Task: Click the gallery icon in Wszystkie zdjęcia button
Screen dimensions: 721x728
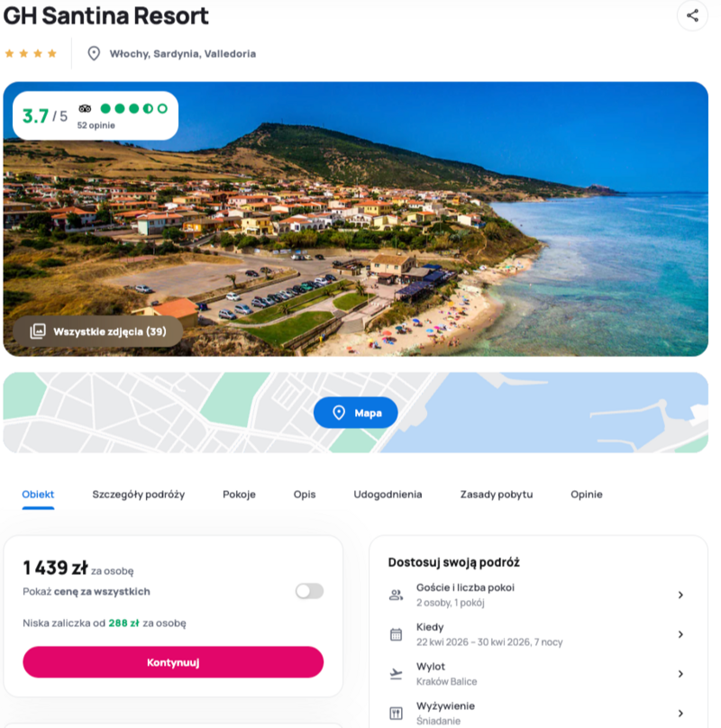Action: pos(38,331)
